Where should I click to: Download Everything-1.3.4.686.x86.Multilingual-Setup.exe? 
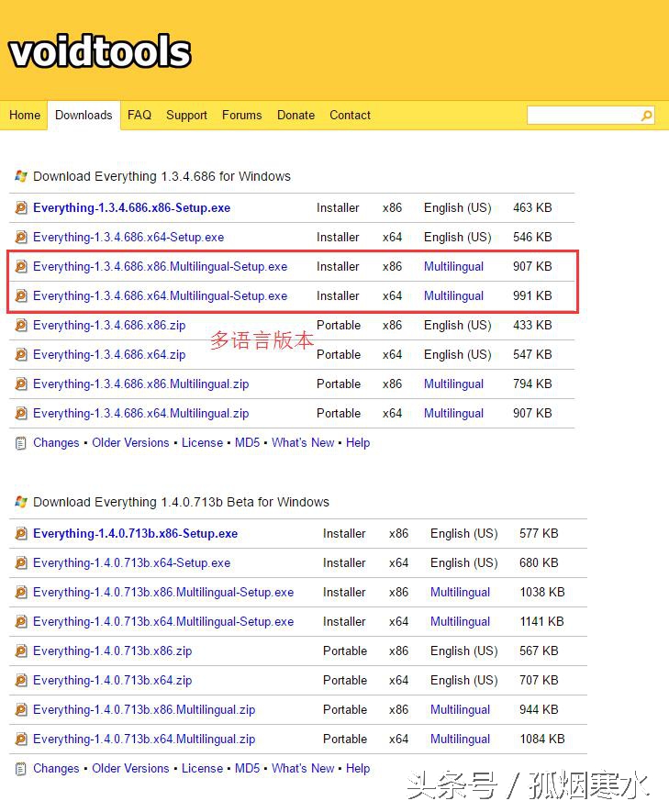[160, 267]
